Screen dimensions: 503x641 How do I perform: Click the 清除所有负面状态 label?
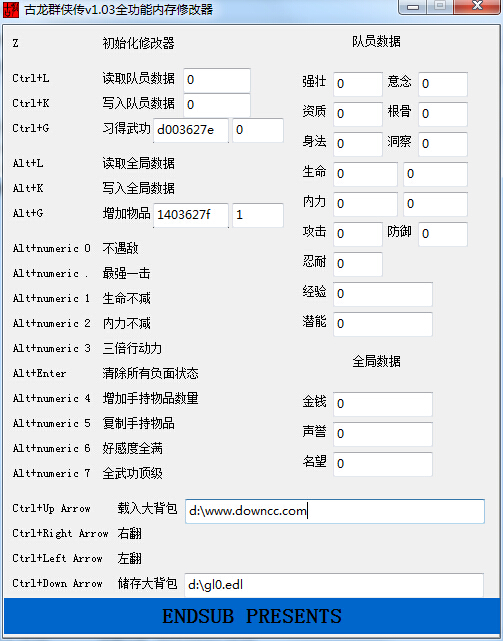[x=150, y=373]
